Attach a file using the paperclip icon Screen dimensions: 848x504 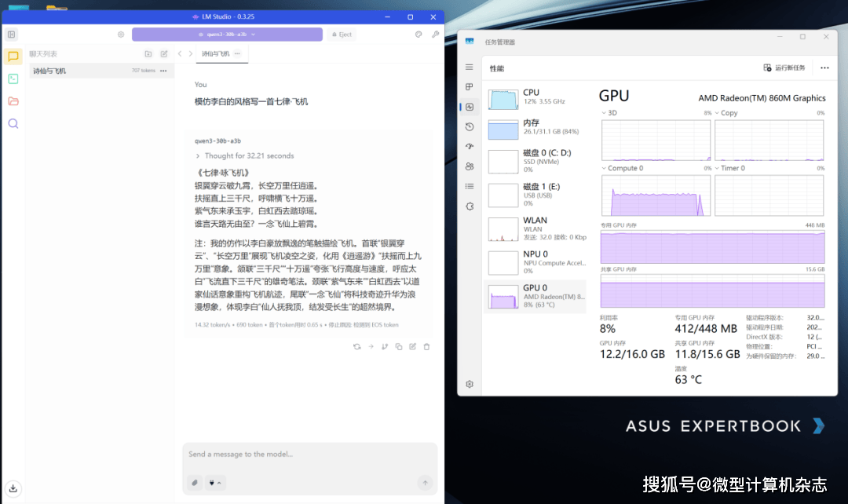[x=195, y=483]
